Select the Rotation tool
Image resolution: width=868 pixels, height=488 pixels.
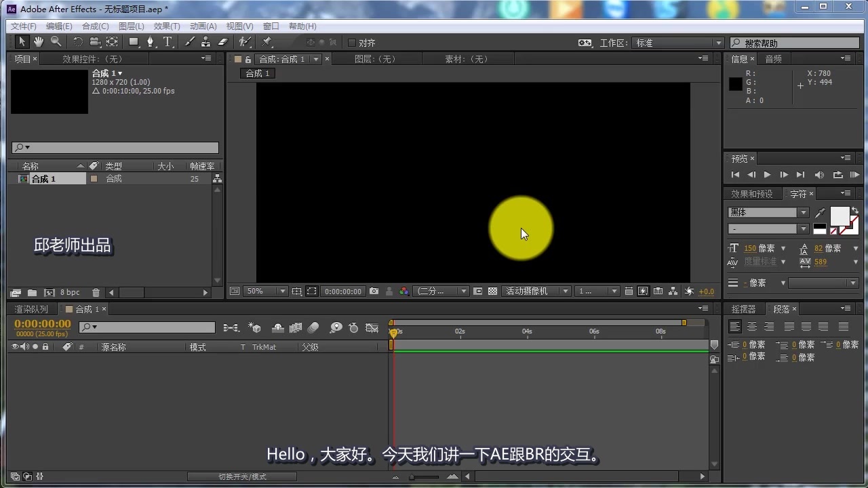pyautogui.click(x=78, y=42)
